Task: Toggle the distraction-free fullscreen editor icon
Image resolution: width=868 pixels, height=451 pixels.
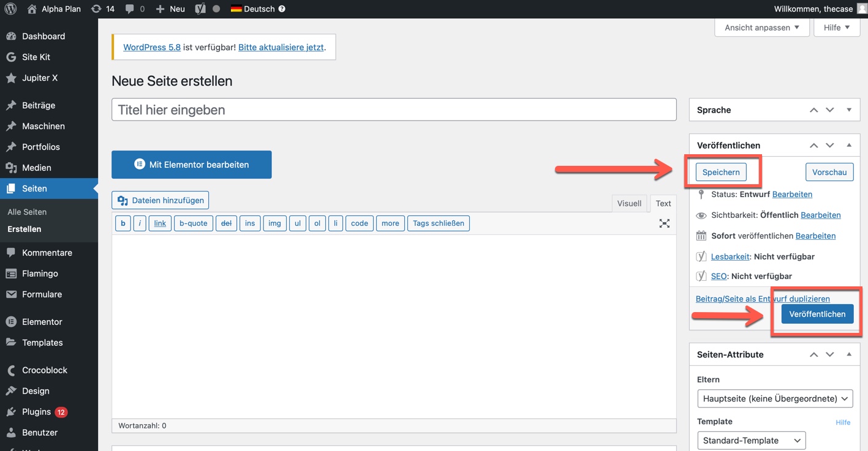Action: tap(664, 223)
